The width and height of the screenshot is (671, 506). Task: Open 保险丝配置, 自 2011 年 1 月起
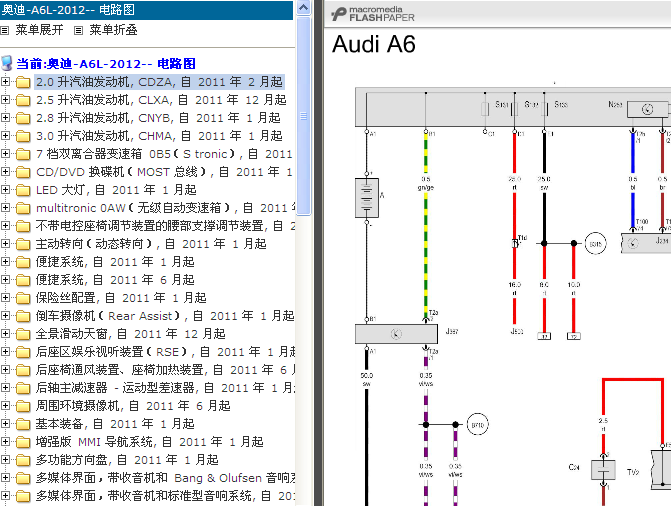(x=121, y=298)
